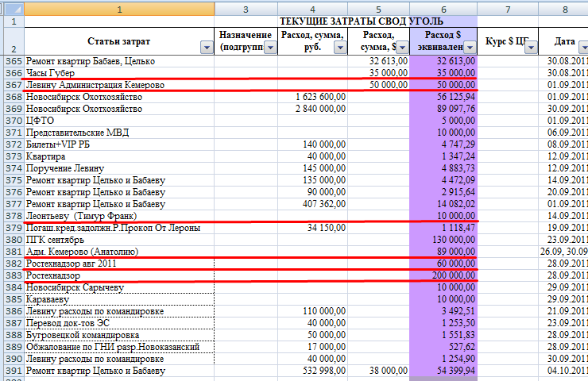Click row header 391
Viewport: 588px width, 381px height.
(x=13, y=371)
